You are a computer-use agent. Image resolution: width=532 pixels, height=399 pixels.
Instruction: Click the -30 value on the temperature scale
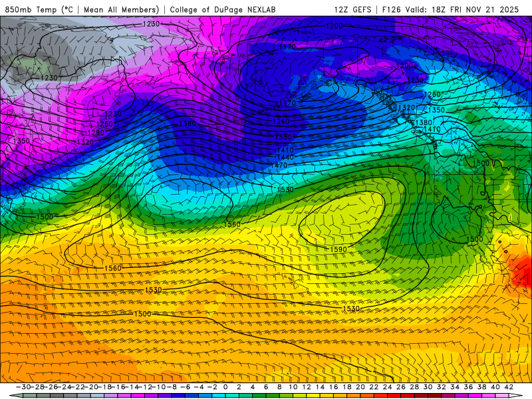pos(23,387)
